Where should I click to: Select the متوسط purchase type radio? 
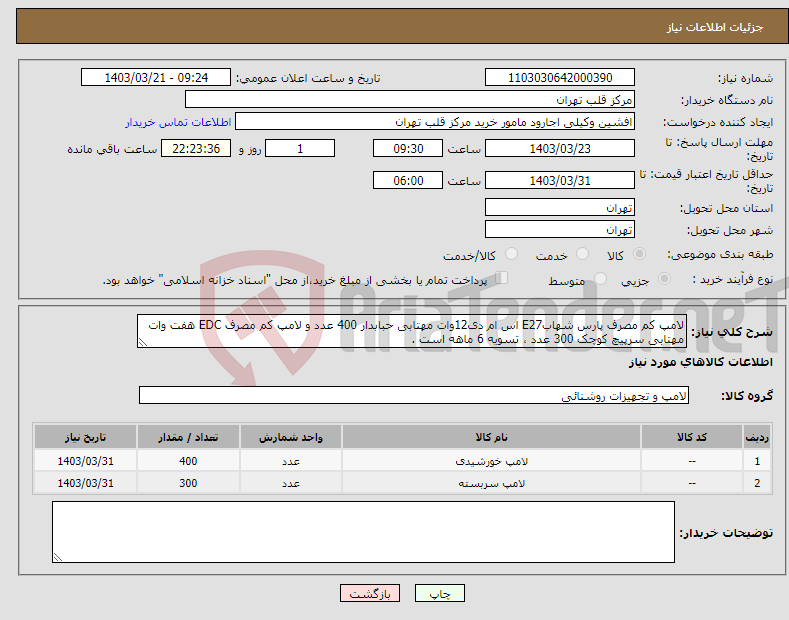pos(600,278)
